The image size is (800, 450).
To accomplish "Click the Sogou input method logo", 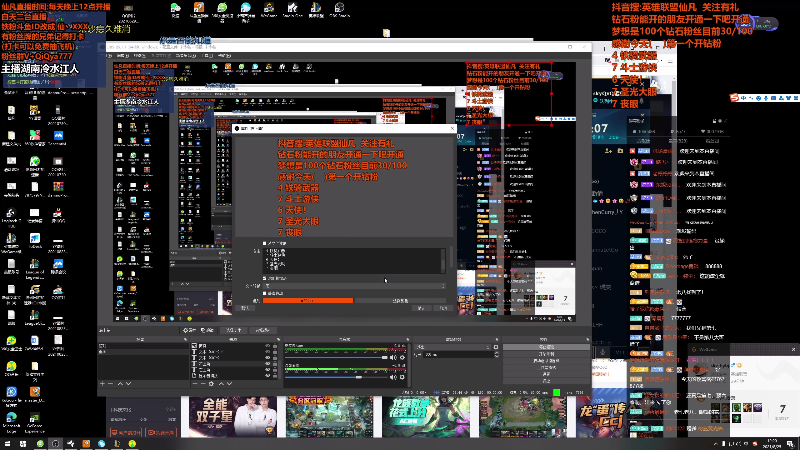I will point(734,97).
